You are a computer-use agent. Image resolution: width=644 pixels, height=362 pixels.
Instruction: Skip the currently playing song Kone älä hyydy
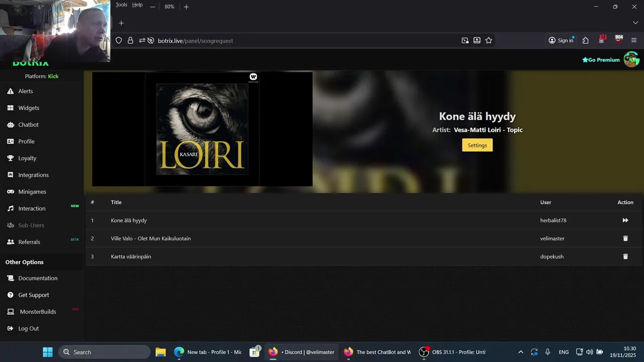pos(625,220)
